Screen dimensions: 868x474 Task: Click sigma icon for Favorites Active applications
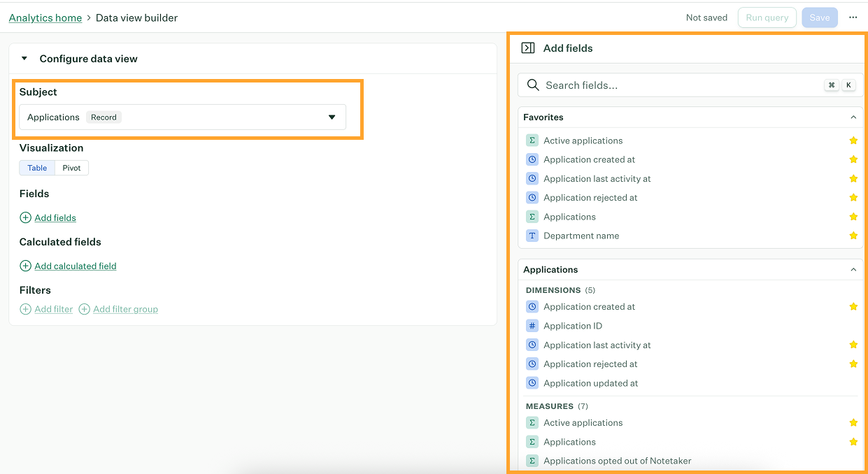pyautogui.click(x=532, y=141)
